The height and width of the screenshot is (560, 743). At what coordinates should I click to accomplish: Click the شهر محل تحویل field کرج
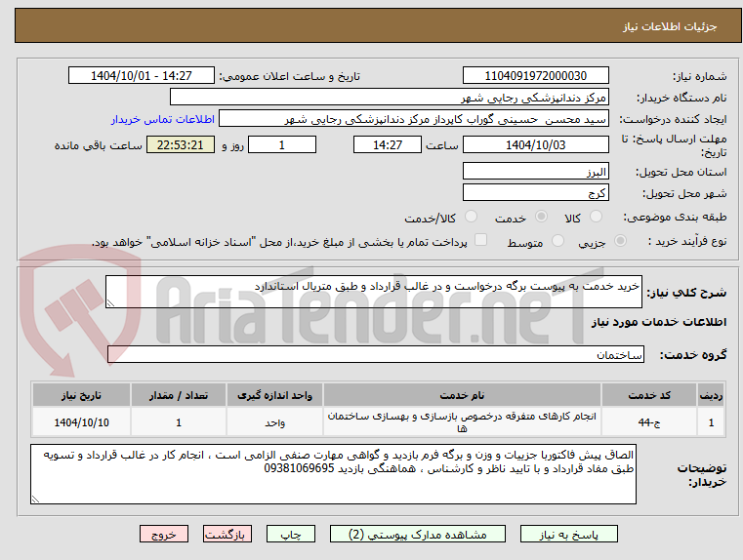coord(535,192)
